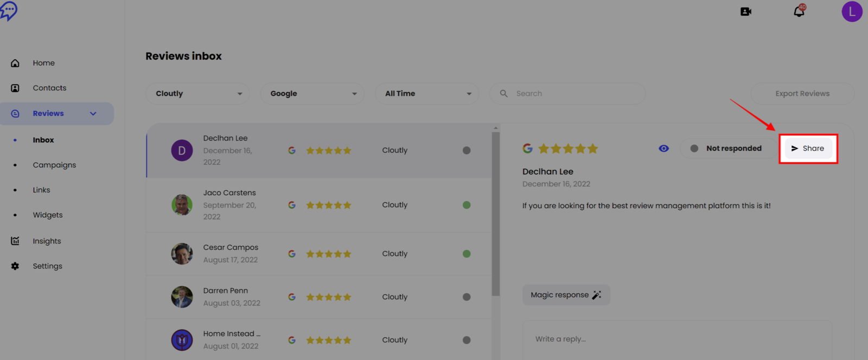Toggle the 'Not responded' status
The image size is (868, 360).
coord(727,149)
